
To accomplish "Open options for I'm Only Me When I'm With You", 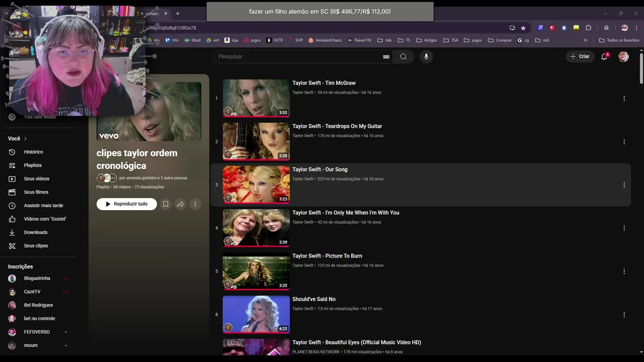I will click(x=624, y=228).
